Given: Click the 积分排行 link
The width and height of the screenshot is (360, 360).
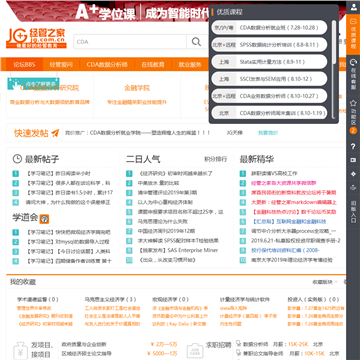Looking at the screenshot, I should click(215, 159).
